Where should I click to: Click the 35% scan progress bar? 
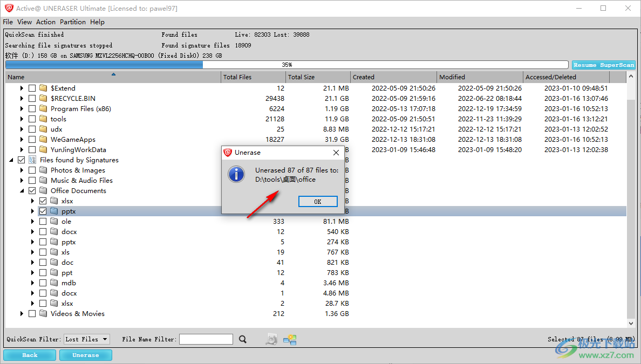(x=287, y=65)
